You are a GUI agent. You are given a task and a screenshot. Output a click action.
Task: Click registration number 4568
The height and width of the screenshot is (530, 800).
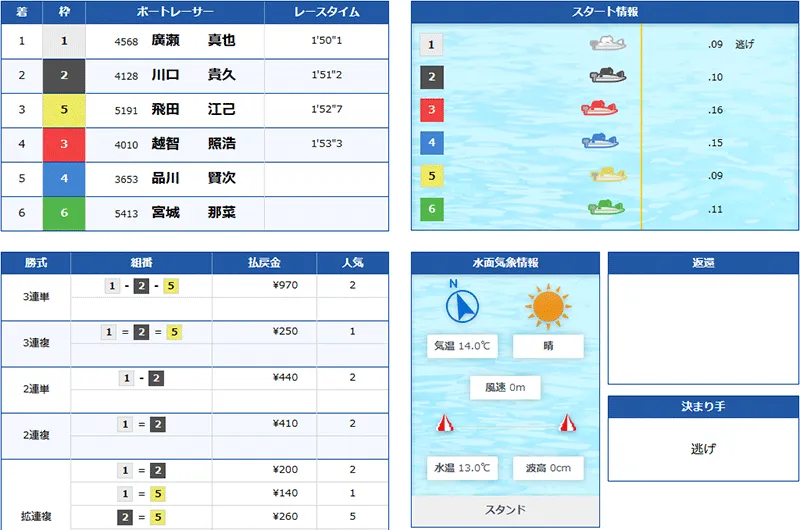[x=126, y=42]
